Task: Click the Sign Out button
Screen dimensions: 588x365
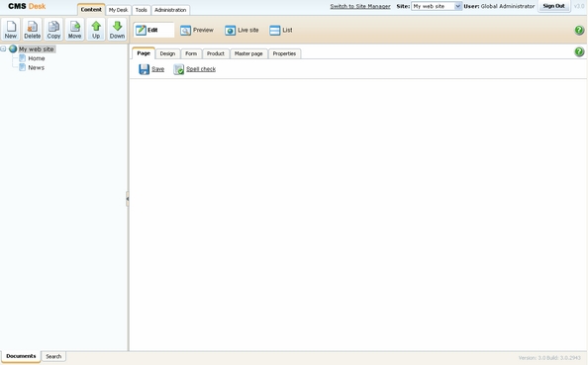Action: point(554,6)
